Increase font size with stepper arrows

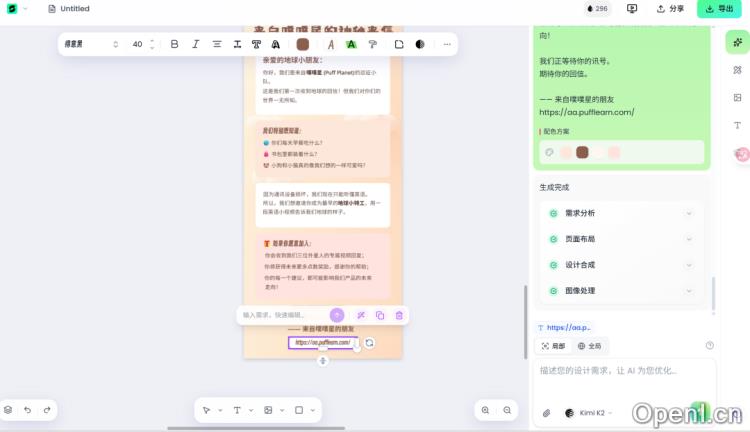coord(152,41)
